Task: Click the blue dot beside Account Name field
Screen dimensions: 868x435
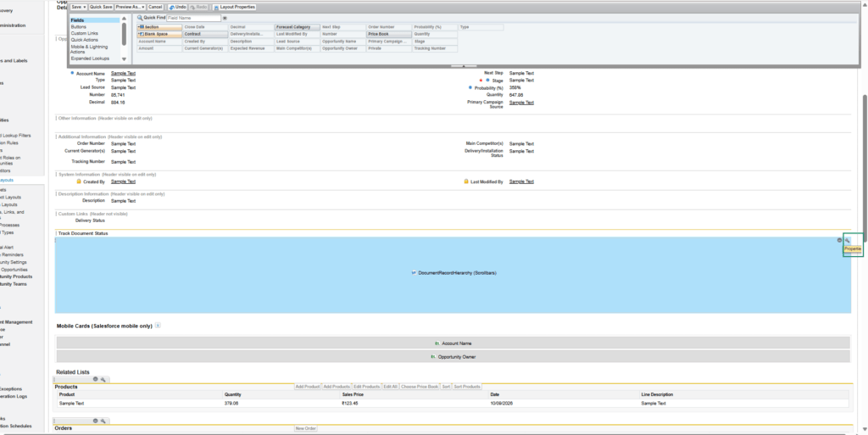Action: [x=72, y=73]
